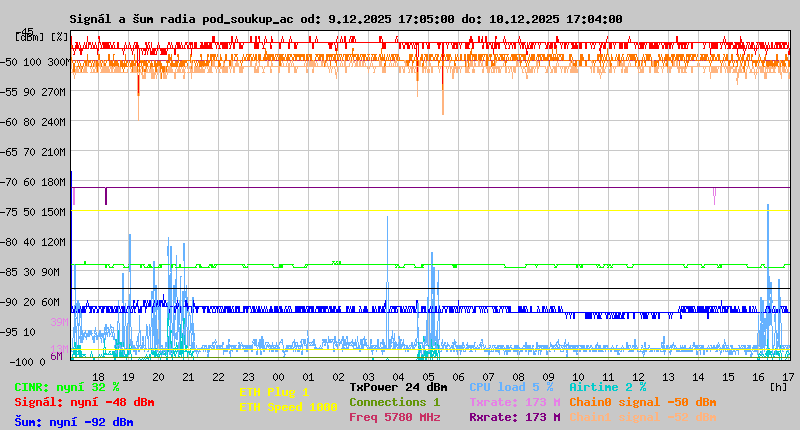Click hour '08' on the time axis
Image resolution: width=800 pixels, height=430 pixels.
518,377
